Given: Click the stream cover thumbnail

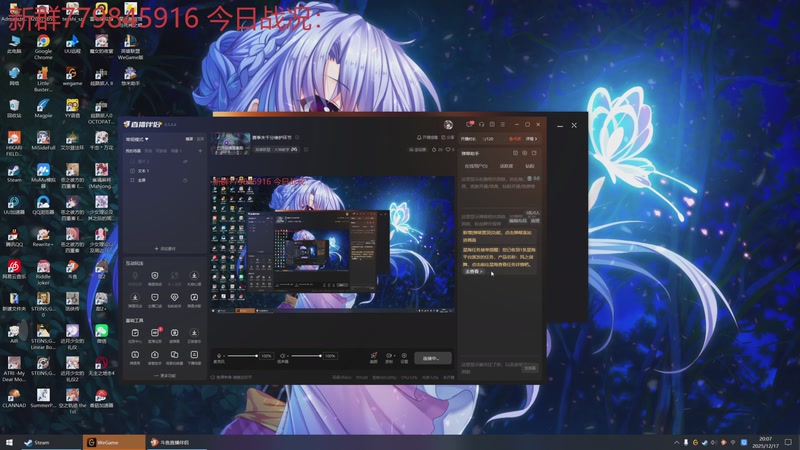Looking at the screenshot, I should coord(231,143).
